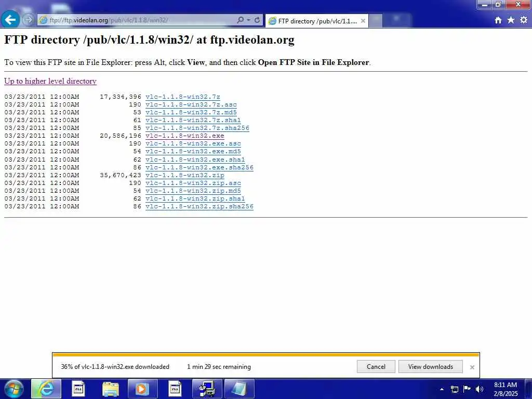Click the Internet Explorer taskbar icon
This screenshot has width=532, height=399.
46,389
